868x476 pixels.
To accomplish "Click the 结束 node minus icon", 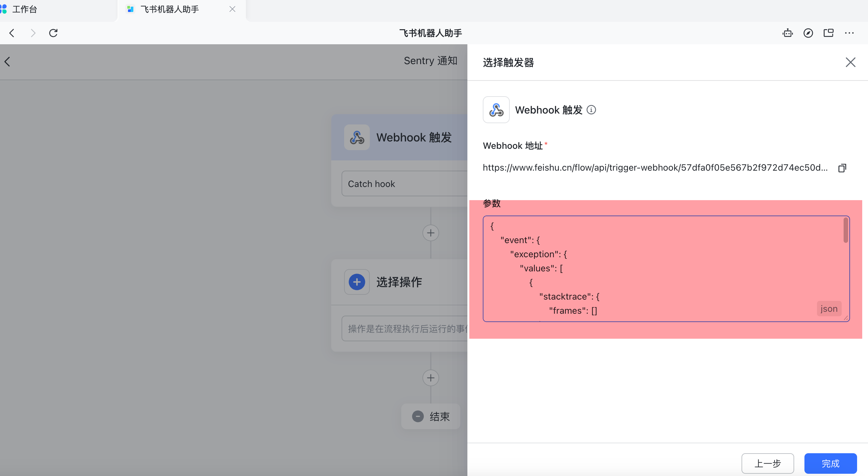I will [418, 416].
